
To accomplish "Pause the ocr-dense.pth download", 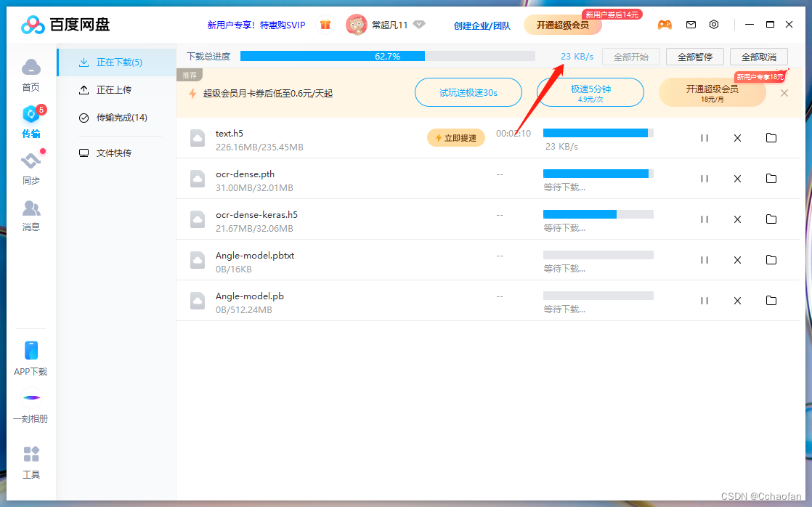I will pos(705,179).
